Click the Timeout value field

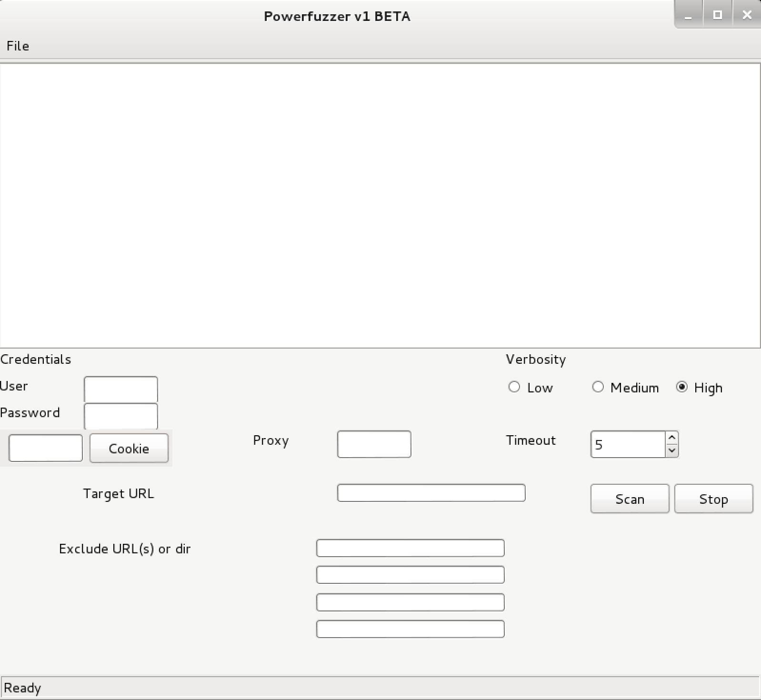[628, 444]
